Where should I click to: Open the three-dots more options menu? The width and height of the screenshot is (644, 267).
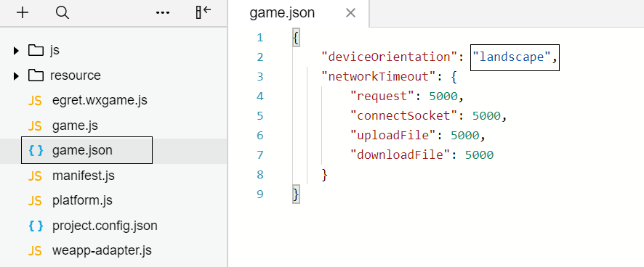[x=163, y=13]
